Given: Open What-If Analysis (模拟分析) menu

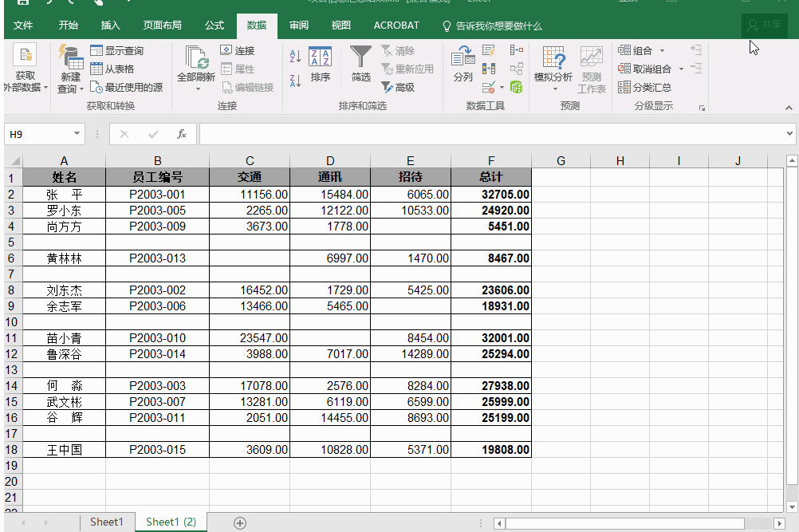Looking at the screenshot, I should pos(553,69).
